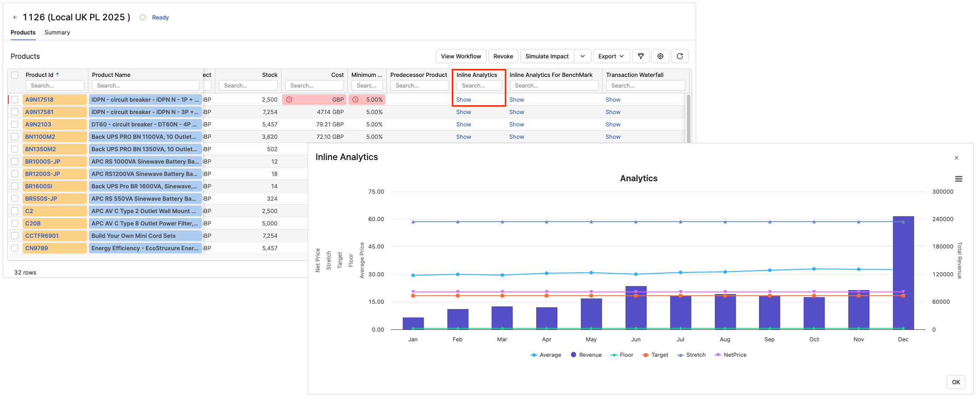
Task: Check the BN1350M2 row checkbox
Action: point(15,149)
